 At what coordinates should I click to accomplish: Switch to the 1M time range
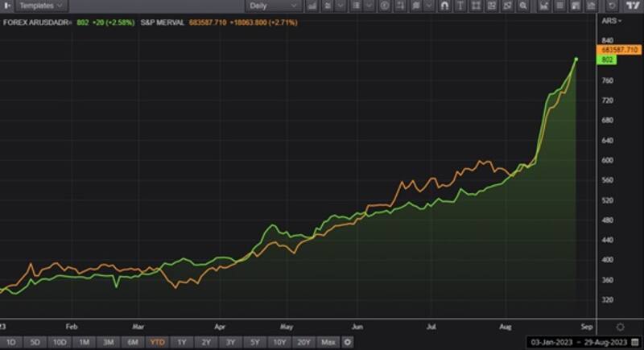84,342
